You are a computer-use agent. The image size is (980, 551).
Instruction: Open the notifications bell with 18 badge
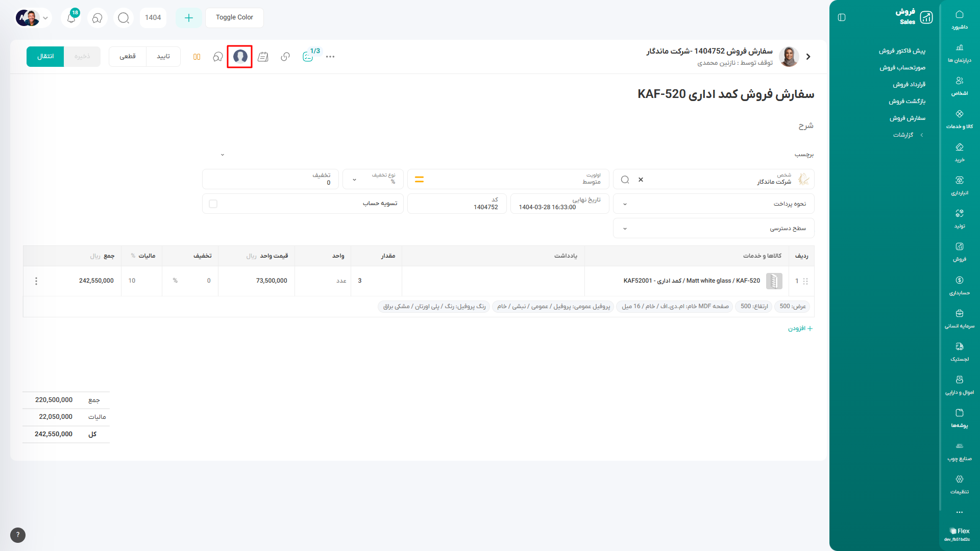pyautogui.click(x=71, y=18)
